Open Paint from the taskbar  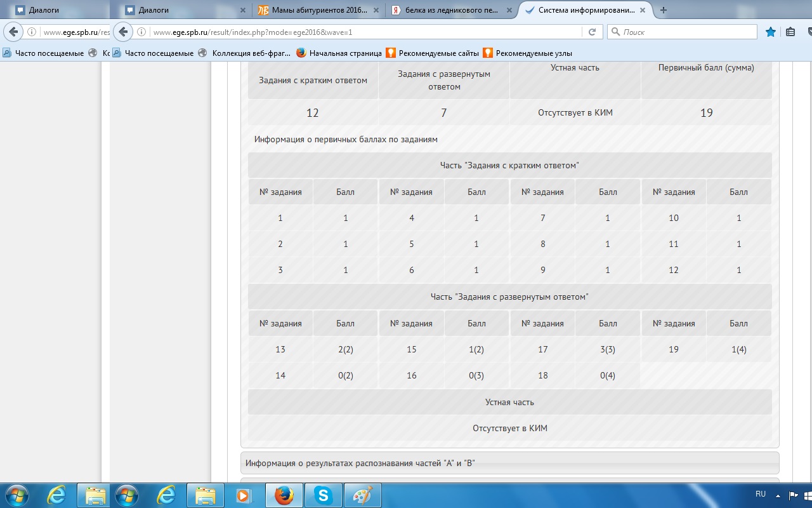(362, 495)
